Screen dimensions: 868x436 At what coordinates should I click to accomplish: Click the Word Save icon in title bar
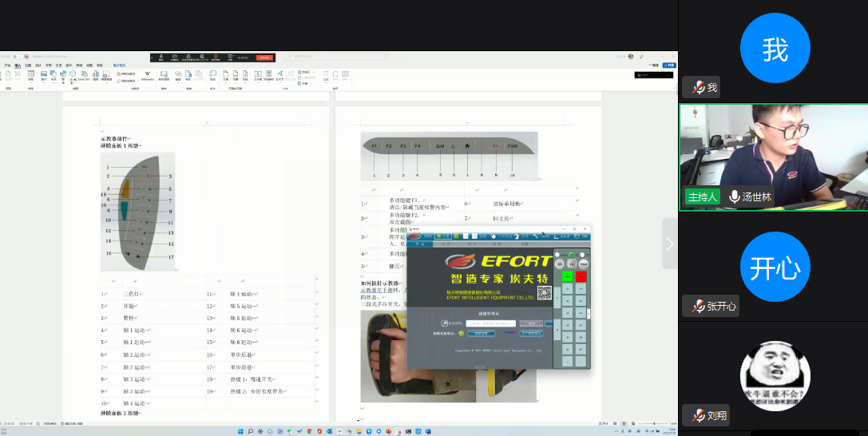[x=26, y=57]
